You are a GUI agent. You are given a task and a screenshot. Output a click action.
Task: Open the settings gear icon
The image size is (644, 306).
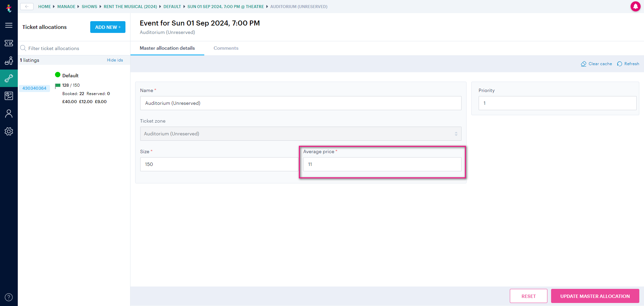tap(9, 131)
